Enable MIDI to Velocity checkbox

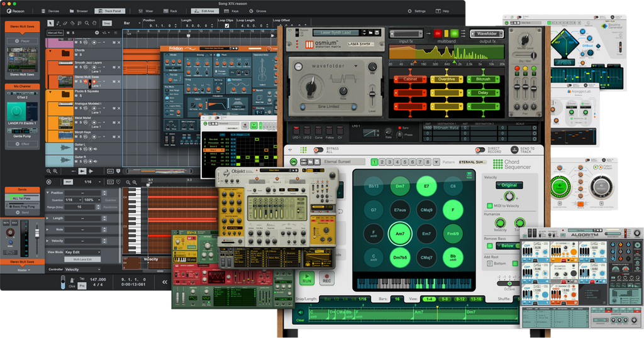click(489, 205)
